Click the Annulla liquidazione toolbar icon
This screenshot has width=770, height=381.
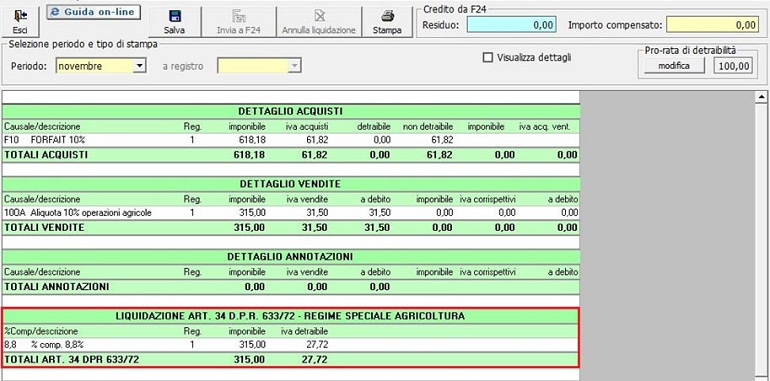coord(319,16)
